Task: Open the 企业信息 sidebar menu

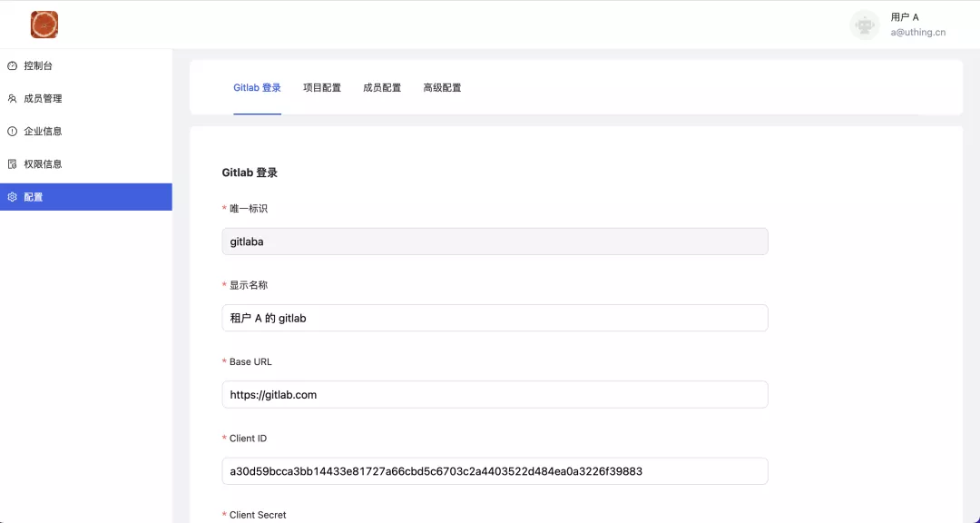Action: coord(86,132)
